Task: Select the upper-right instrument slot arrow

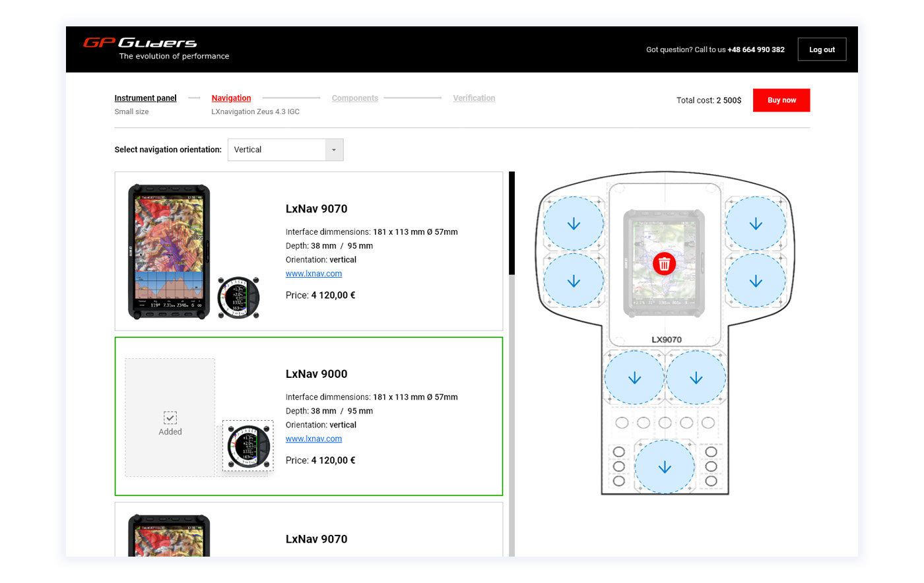Action: coord(756,224)
